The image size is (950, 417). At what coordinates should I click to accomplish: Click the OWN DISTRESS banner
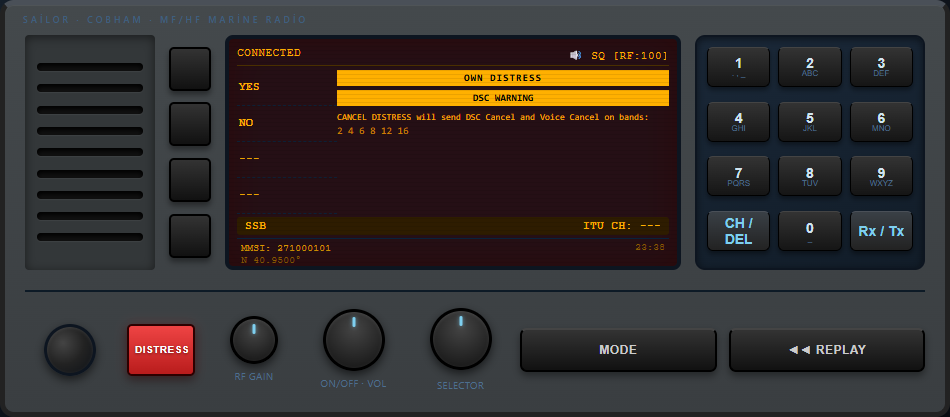(503, 78)
